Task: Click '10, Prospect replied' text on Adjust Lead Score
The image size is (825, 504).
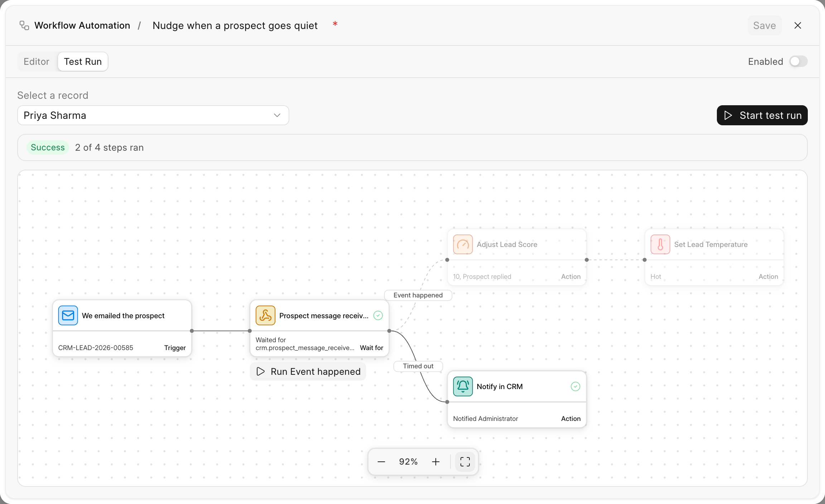Action: pos(482,277)
